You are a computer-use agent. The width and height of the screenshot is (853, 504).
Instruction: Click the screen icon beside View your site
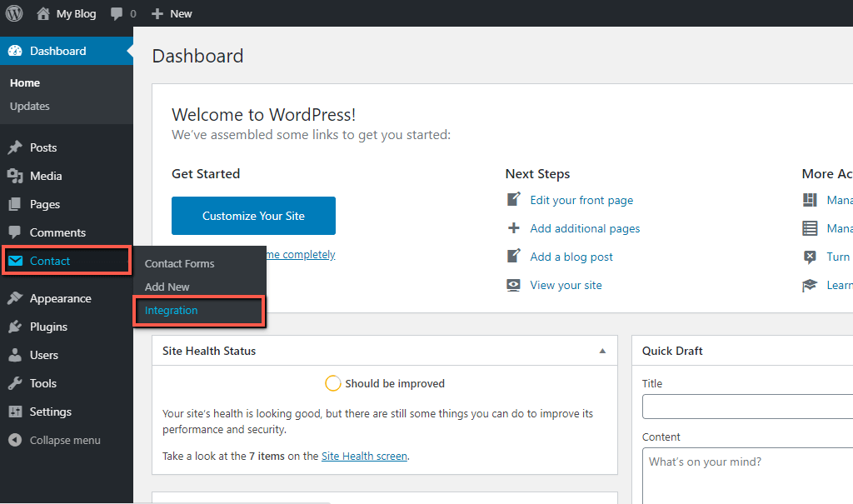click(x=513, y=285)
